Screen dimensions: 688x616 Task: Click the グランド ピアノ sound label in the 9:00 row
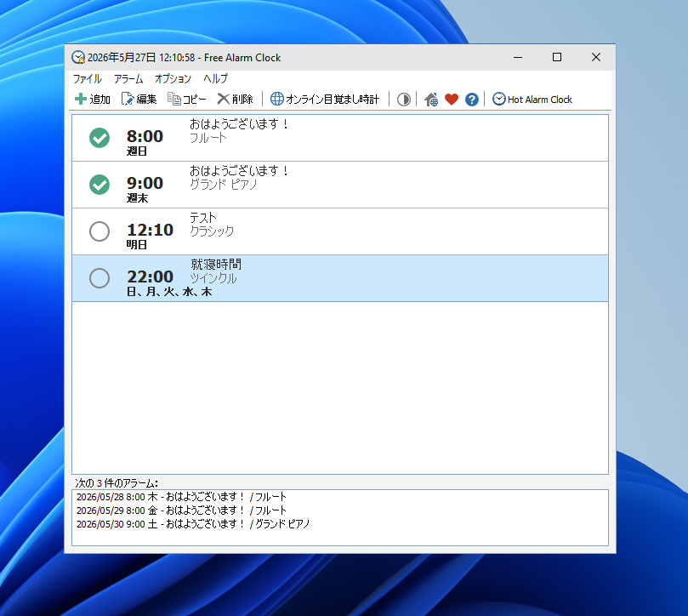pos(224,185)
